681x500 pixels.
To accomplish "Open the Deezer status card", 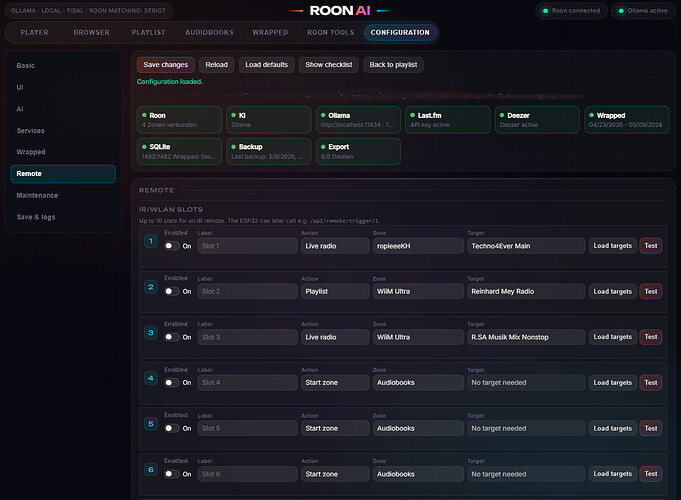I will click(537, 120).
